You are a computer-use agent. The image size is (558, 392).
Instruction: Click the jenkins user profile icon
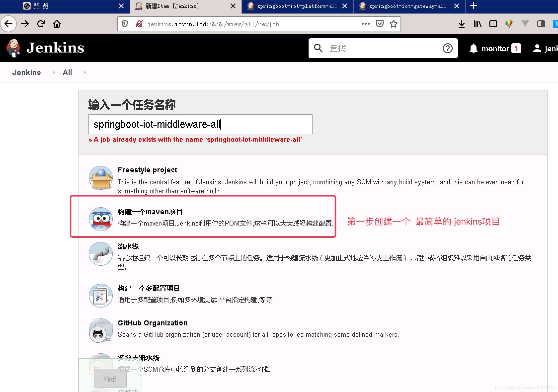click(x=537, y=48)
